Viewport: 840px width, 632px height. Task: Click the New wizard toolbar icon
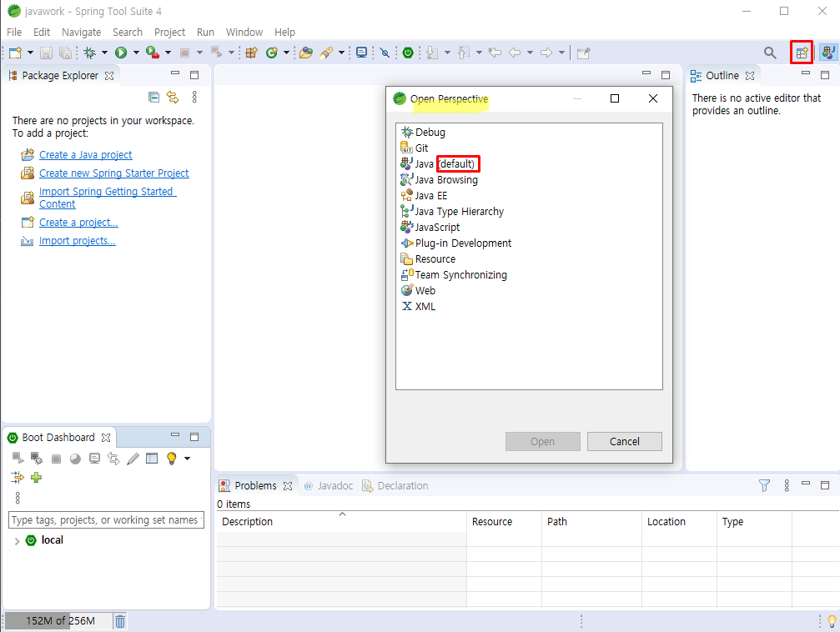coord(16,53)
